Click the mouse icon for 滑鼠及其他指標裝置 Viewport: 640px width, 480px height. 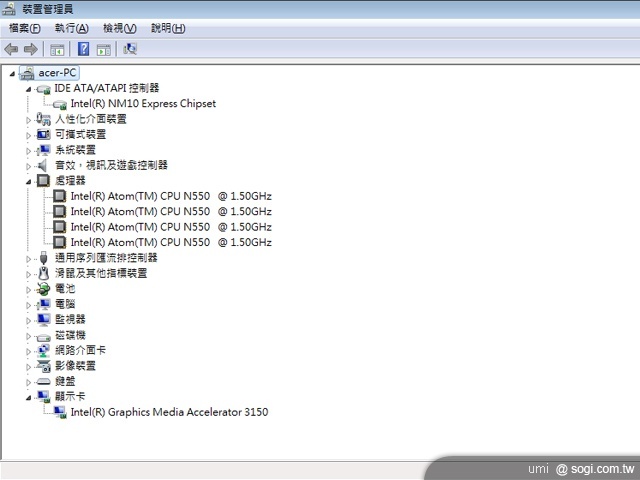(43, 273)
